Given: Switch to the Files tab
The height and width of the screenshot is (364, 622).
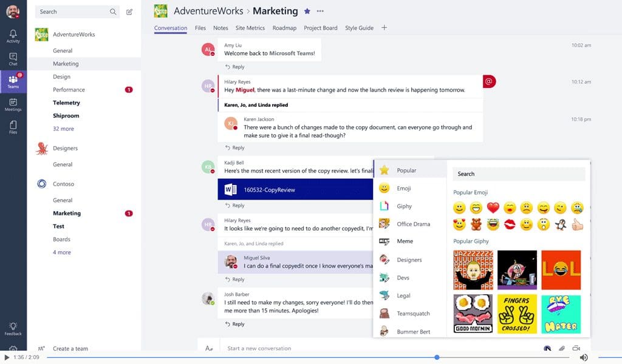Looking at the screenshot, I should pyautogui.click(x=200, y=28).
